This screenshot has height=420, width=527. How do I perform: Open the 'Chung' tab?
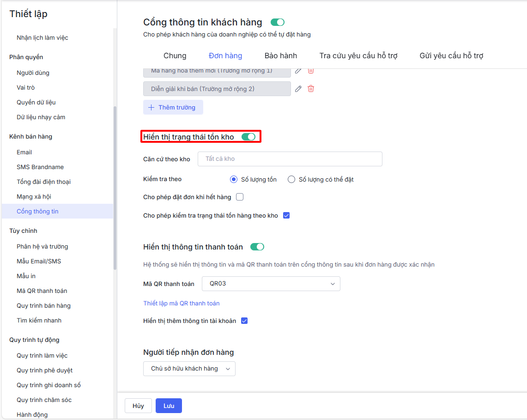175,56
